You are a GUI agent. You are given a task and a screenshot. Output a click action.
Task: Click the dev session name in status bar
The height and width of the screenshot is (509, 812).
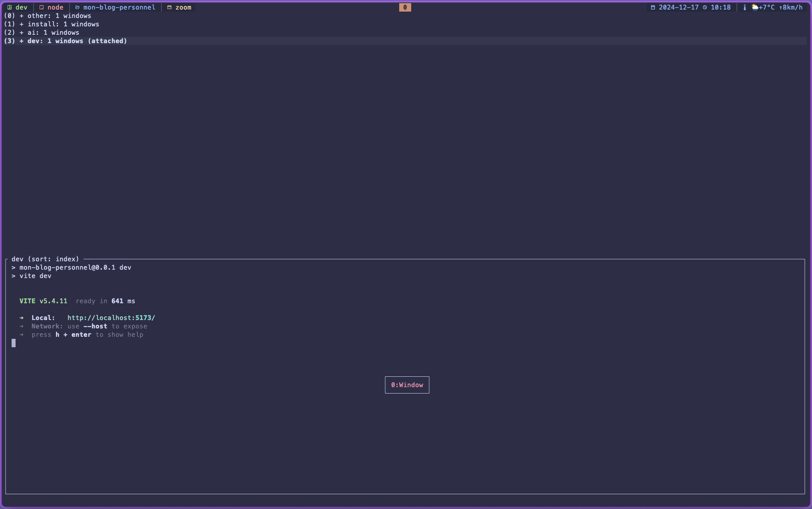22,7
